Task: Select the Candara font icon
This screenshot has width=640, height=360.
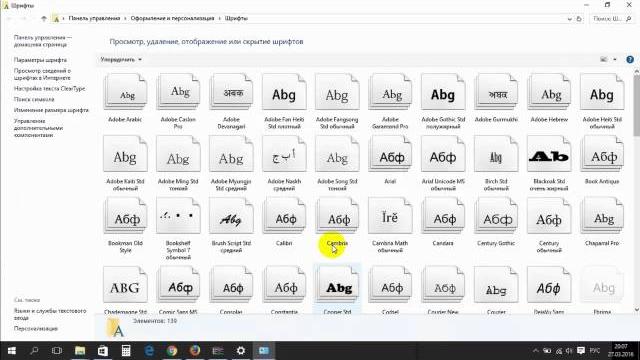Action: click(x=443, y=216)
